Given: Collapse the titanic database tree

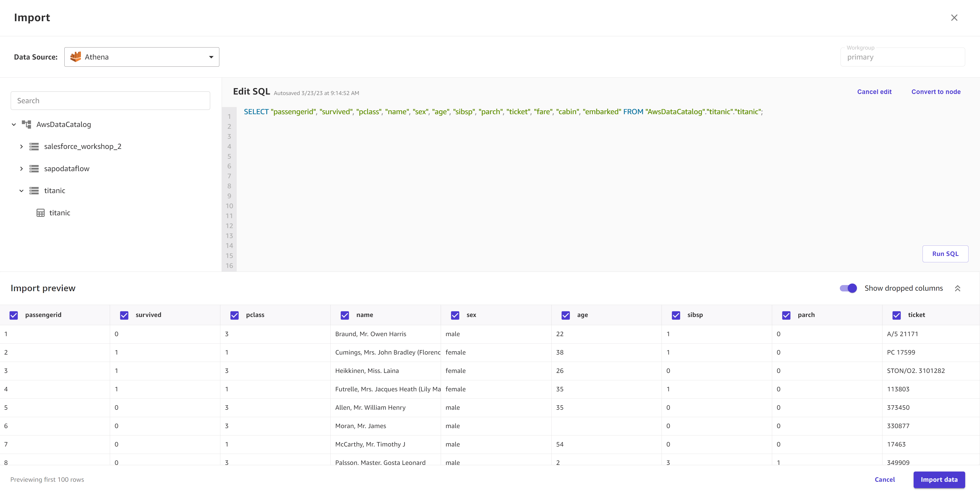Looking at the screenshot, I should [x=21, y=190].
